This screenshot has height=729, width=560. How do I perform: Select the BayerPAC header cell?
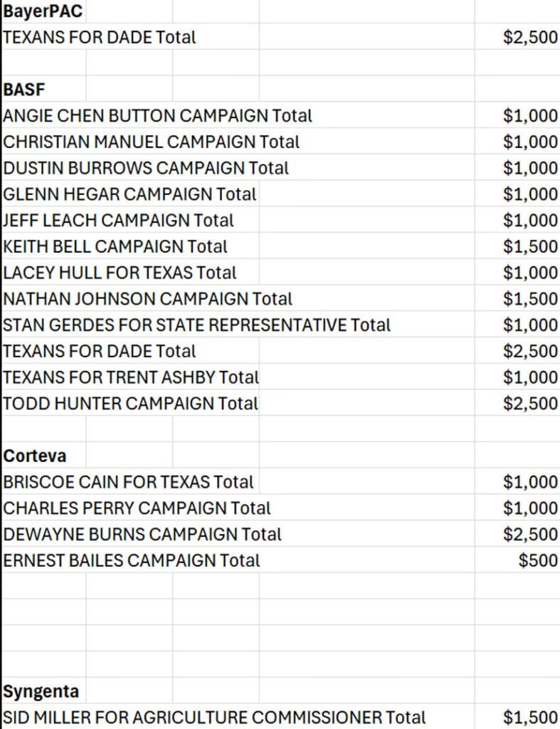tap(43, 11)
